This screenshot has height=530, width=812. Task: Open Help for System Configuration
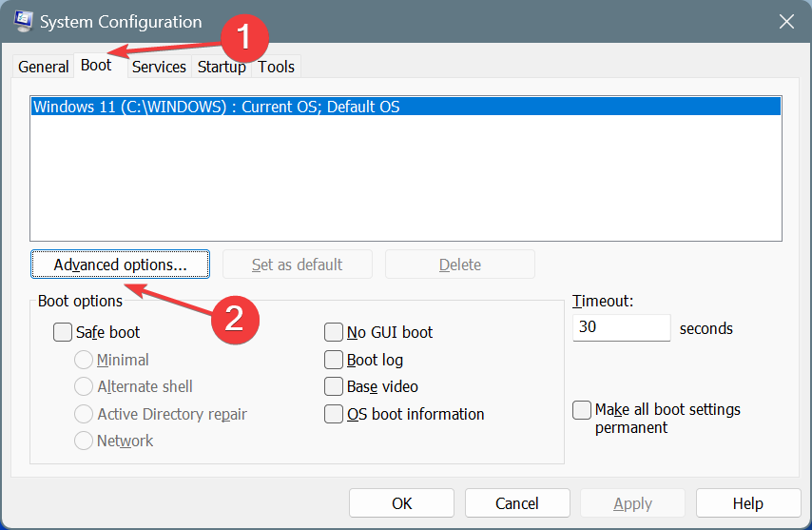click(747, 503)
